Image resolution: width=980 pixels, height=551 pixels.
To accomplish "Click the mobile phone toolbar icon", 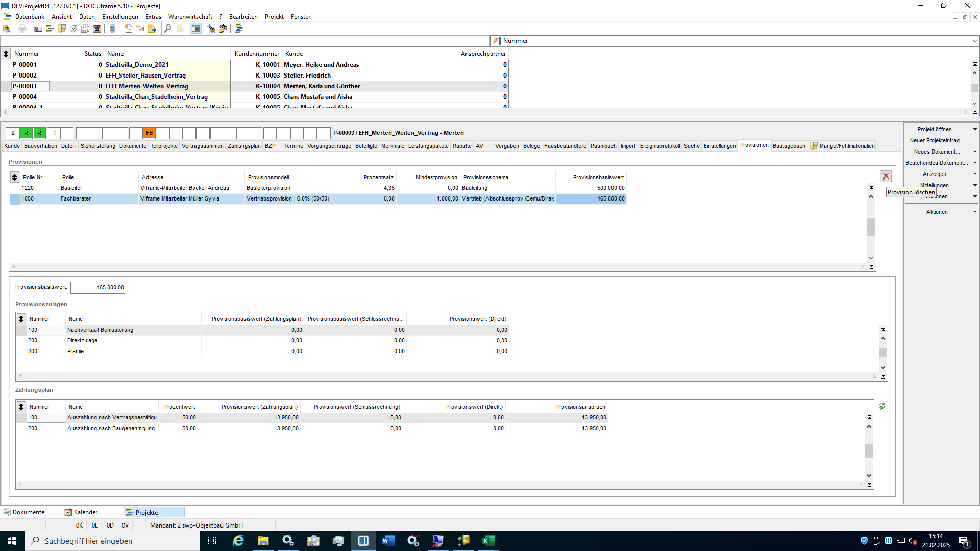I will [x=113, y=29].
